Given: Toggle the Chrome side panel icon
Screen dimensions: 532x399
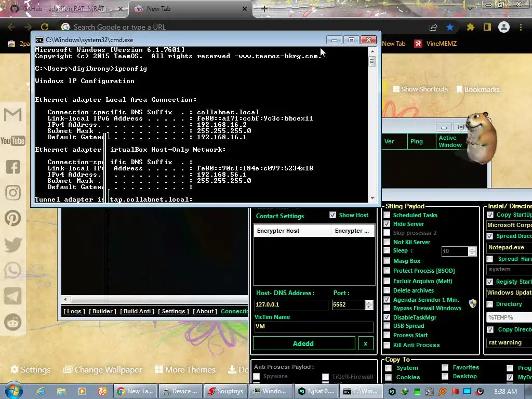Looking at the screenshot, I should click(487, 27).
